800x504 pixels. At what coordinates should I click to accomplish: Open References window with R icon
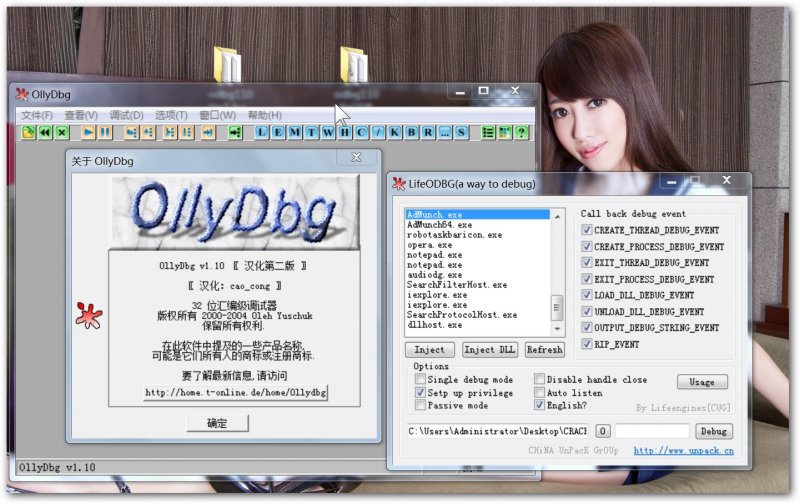tap(428, 133)
